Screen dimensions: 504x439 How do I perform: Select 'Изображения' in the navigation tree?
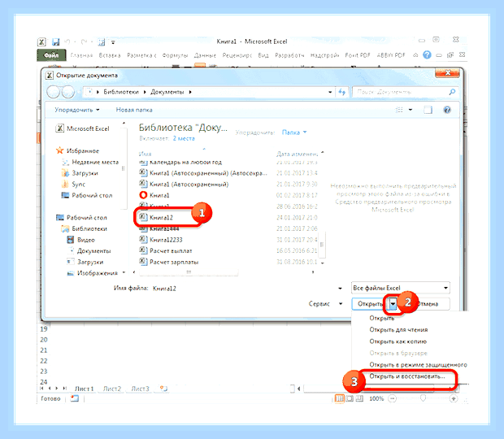click(x=93, y=273)
